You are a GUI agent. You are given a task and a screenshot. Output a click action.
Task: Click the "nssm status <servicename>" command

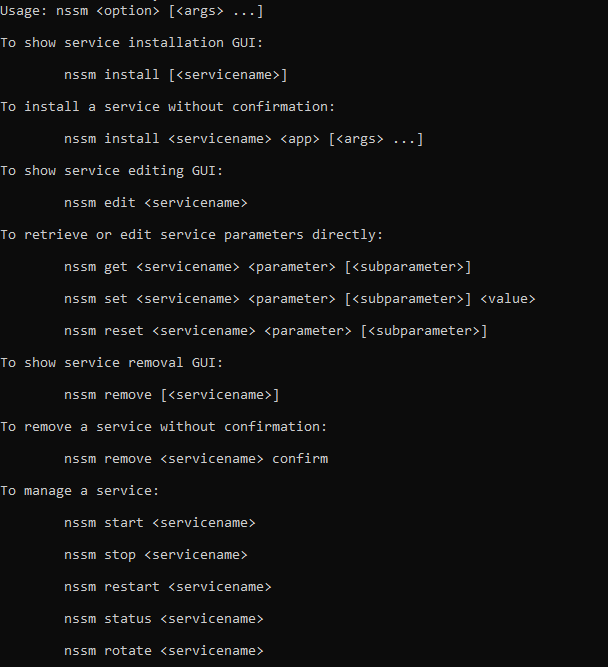click(163, 619)
